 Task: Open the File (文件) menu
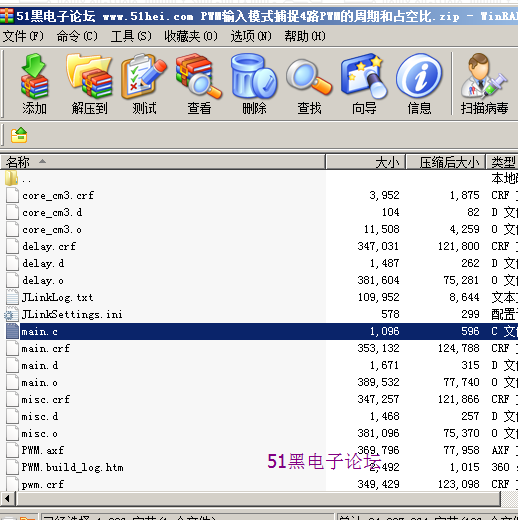[x=23, y=36]
